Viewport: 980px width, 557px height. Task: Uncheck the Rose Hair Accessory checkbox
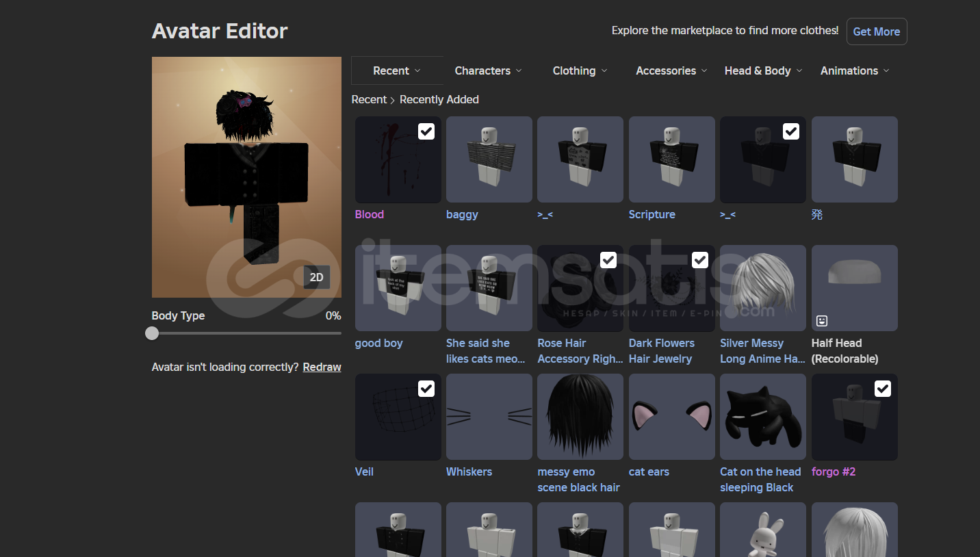[x=608, y=260]
